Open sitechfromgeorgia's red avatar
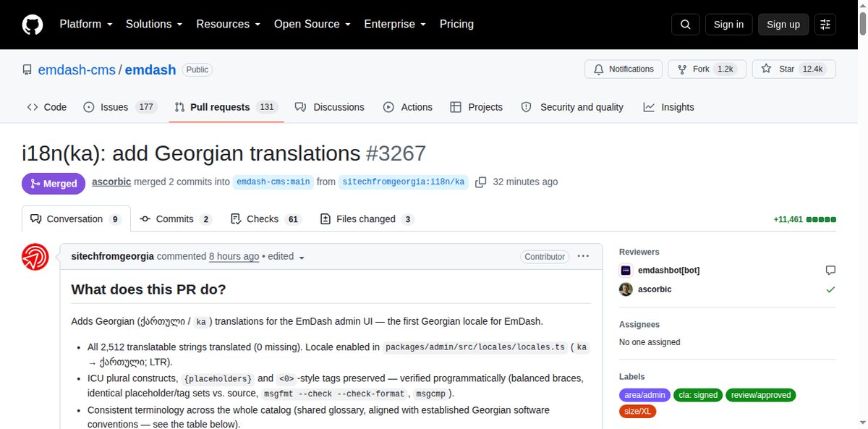868x429 pixels. 35,257
